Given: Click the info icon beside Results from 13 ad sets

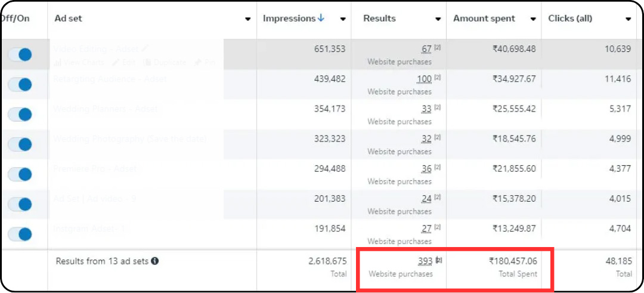Looking at the screenshot, I should pos(155,261).
